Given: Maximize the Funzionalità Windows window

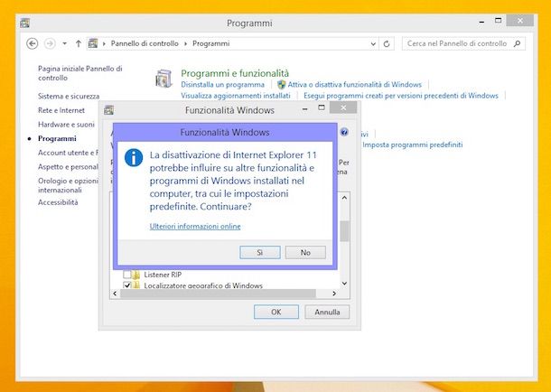Looking at the screenshot, I should 322,107.
